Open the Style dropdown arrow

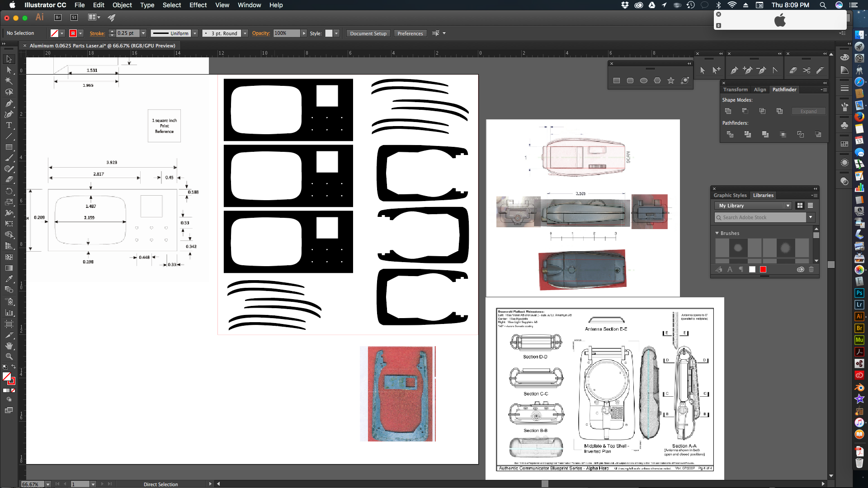[336, 33]
